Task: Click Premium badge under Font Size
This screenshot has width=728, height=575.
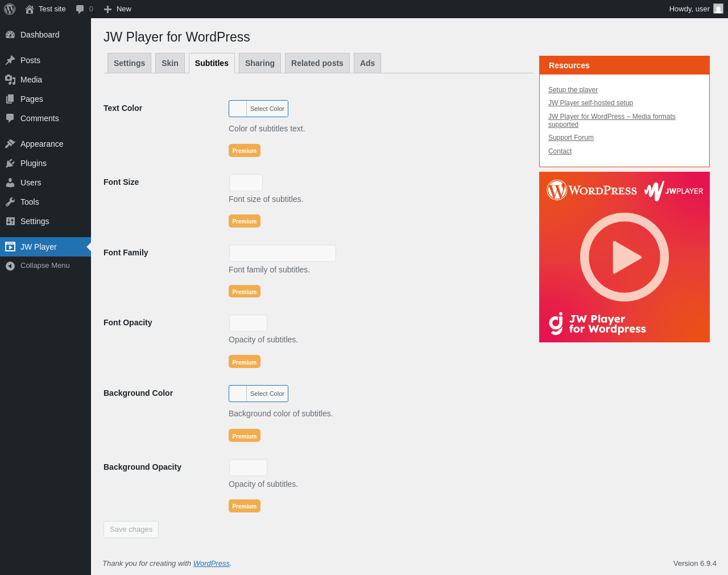Action: [x=245, y=221]
